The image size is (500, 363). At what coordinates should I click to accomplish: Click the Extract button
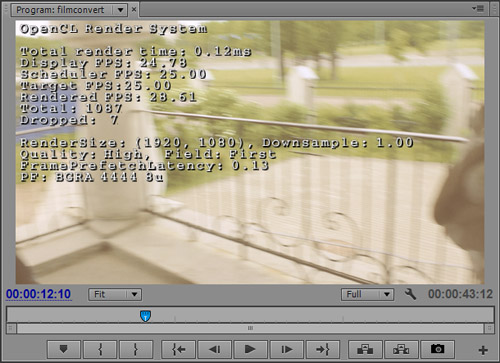point(401,349)
